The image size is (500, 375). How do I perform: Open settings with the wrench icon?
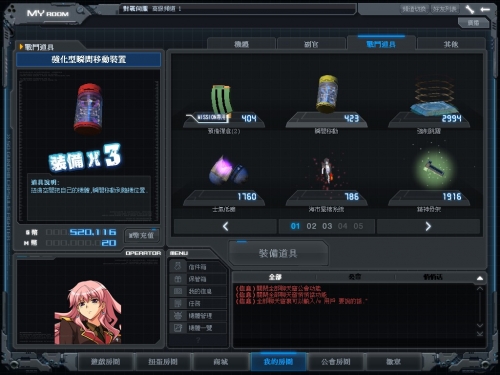click(470, 9)
